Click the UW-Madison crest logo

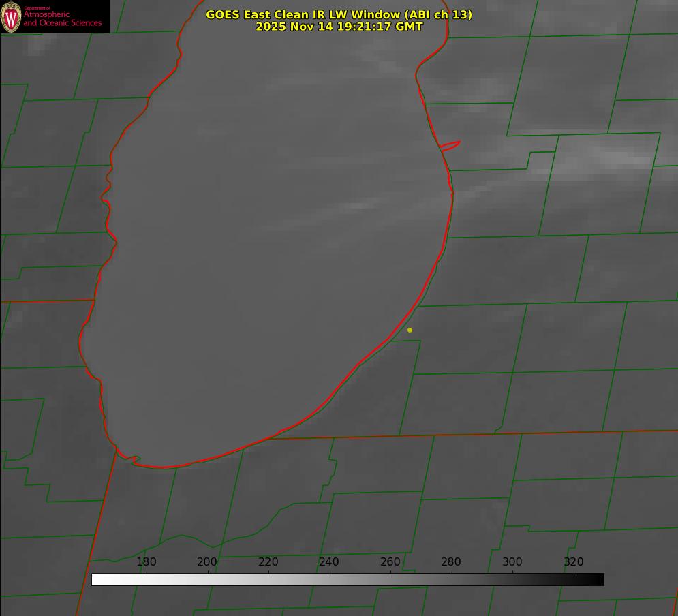pos(11,16)
